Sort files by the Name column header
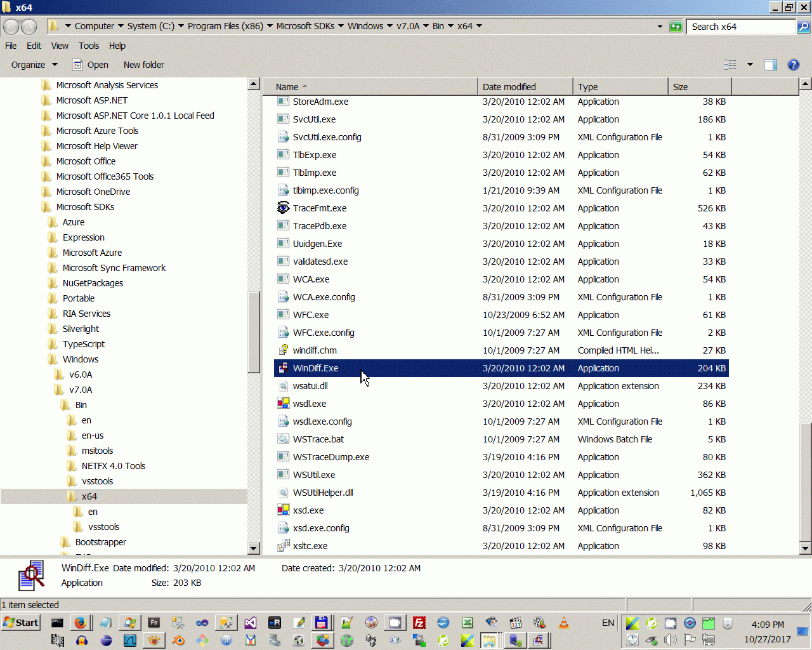Image resolution: width=812 pixels, height=650 pixels. point(370,87)
